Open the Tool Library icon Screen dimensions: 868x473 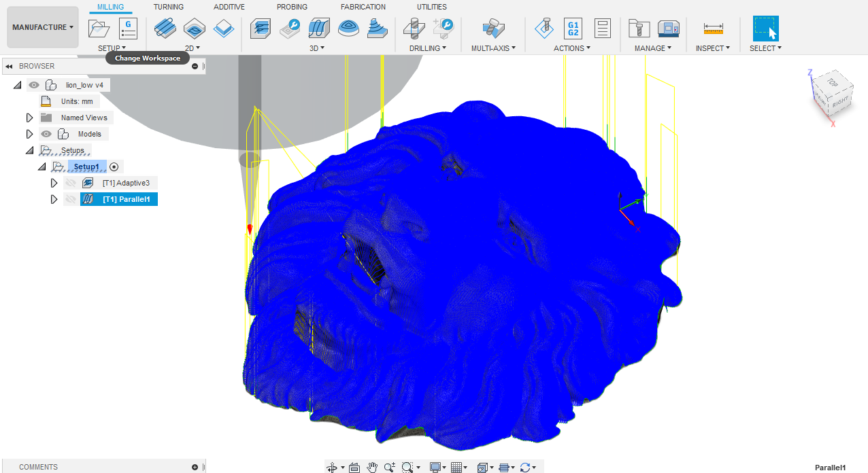[639, 29]
